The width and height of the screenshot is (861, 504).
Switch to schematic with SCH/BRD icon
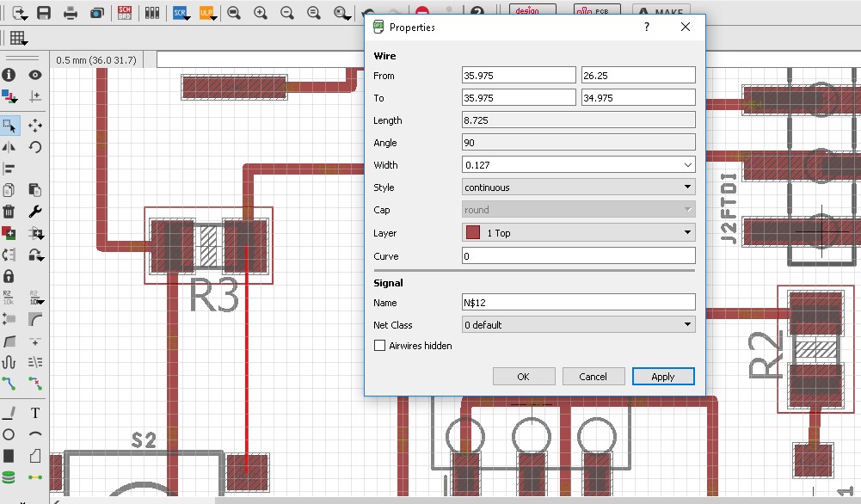pyautogui.click(x=125, y=13)
